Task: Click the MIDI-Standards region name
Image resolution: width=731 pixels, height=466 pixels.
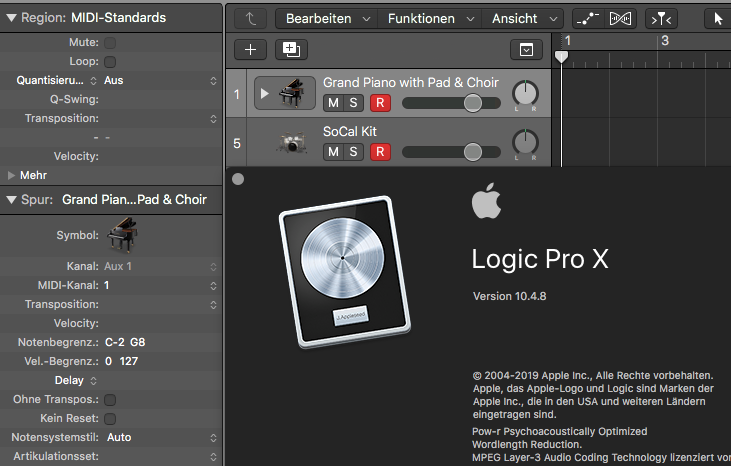Action: pyautogui.click(x=118, y=18)
